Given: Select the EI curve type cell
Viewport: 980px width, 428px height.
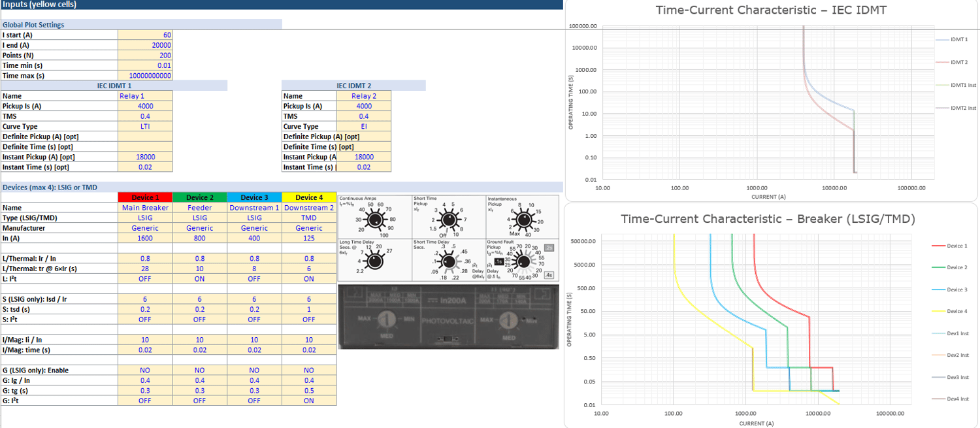Looking at the screenshot, I should point(364,127).
